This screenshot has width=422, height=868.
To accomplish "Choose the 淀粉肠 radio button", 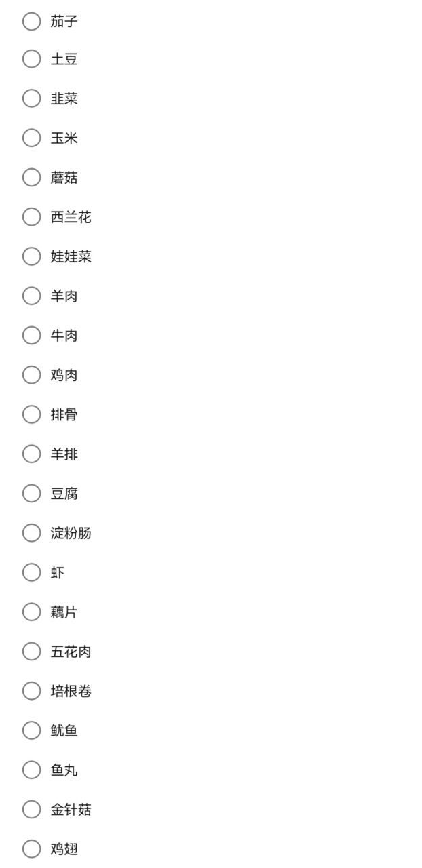I will tap(32, 533).
